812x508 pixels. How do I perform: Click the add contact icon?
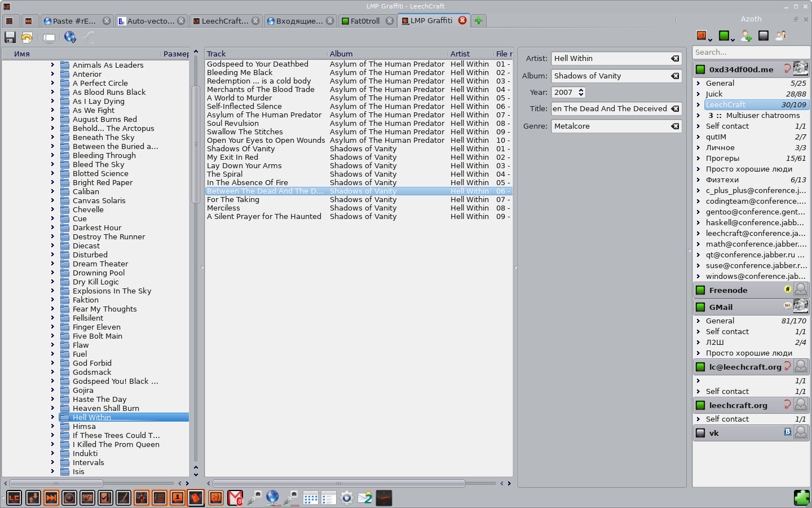tap(746, 36)
